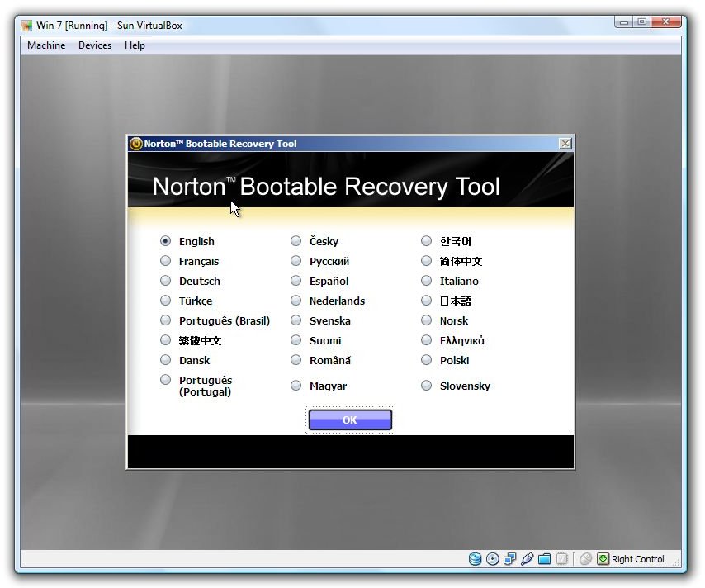The height and width of the screenshot is (588, 705).
Task: Choose Norsk as the language
Action: click(x=426, y=320)
